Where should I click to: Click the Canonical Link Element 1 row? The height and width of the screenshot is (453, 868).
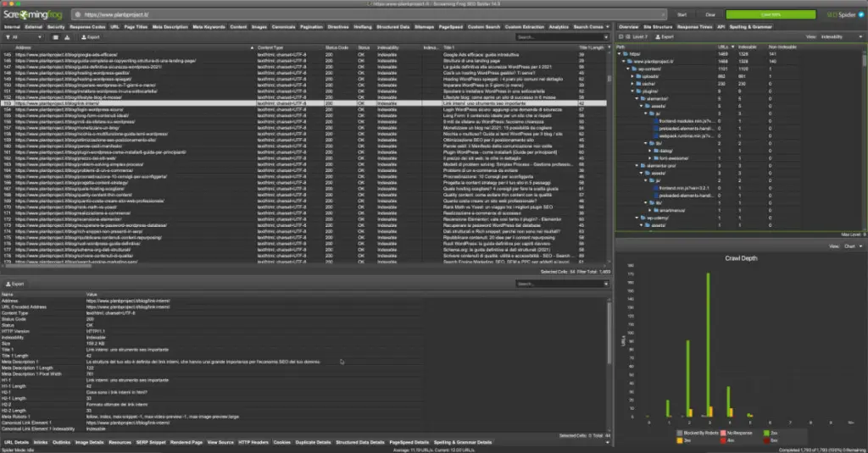tap(212, 423)
